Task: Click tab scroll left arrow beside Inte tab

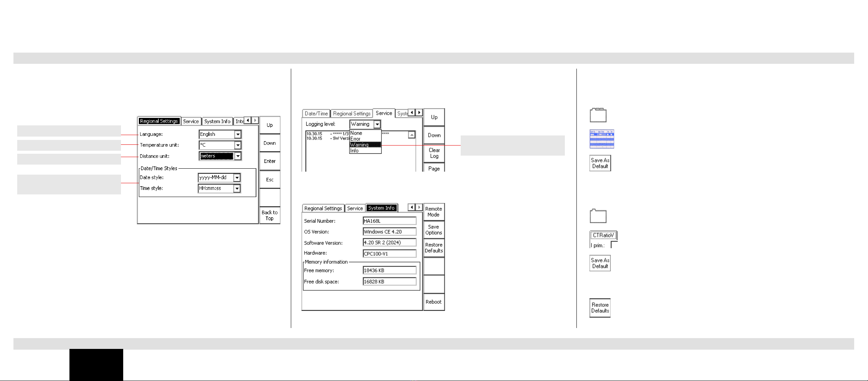Action: coord(248,120)
